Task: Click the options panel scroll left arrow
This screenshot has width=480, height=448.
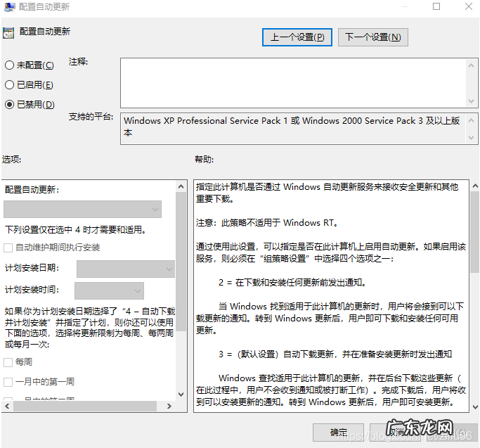Action: point(7,406)
